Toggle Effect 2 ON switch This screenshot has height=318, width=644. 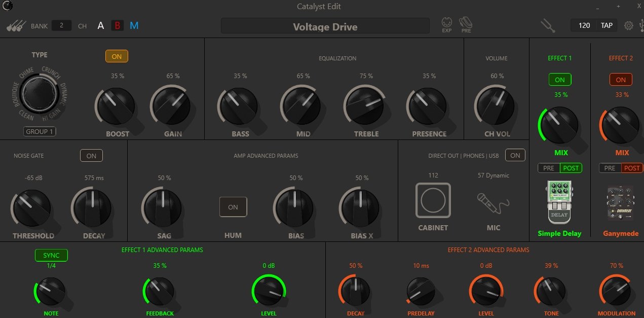click(x=621, y=80)
